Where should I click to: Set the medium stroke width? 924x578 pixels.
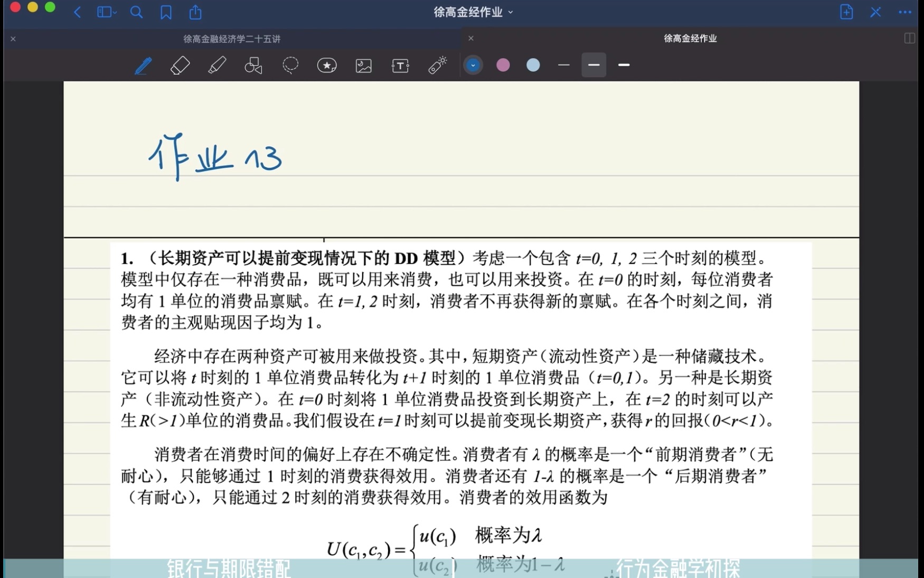[594, 65]
